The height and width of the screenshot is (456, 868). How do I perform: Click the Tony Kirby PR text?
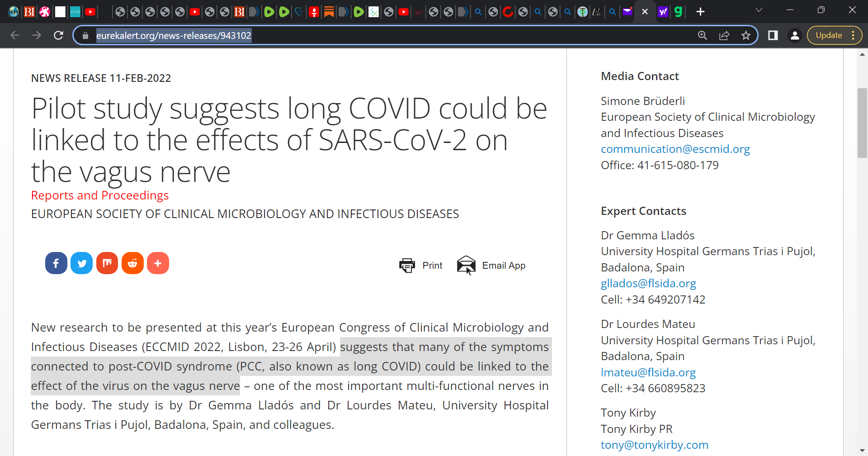tap(637, 429)
